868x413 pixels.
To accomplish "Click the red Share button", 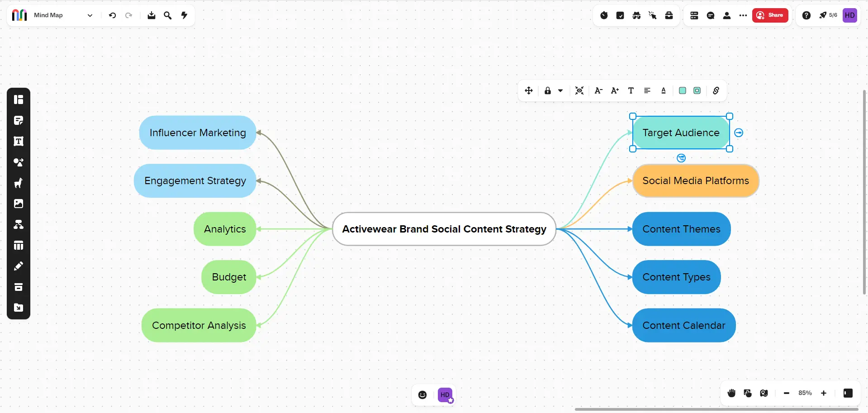I will point(770,15).
